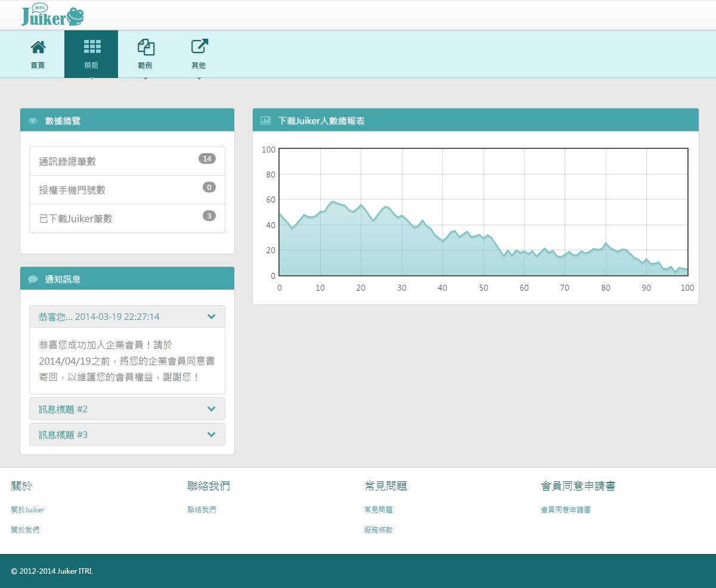Click the 已下載Juiker筆數 count badge
716x588 pixels.
[209, 216]
